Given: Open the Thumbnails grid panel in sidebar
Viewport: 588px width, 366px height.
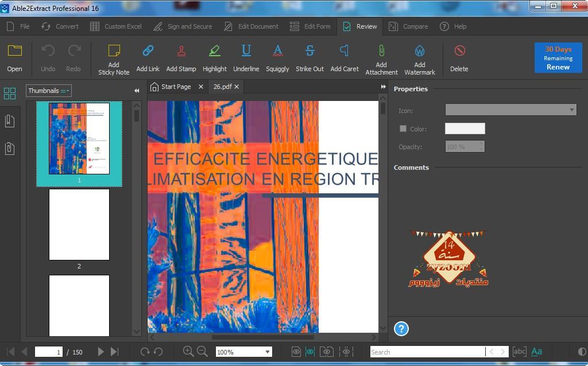Looking at the screenshot, I should coord(10,94).
